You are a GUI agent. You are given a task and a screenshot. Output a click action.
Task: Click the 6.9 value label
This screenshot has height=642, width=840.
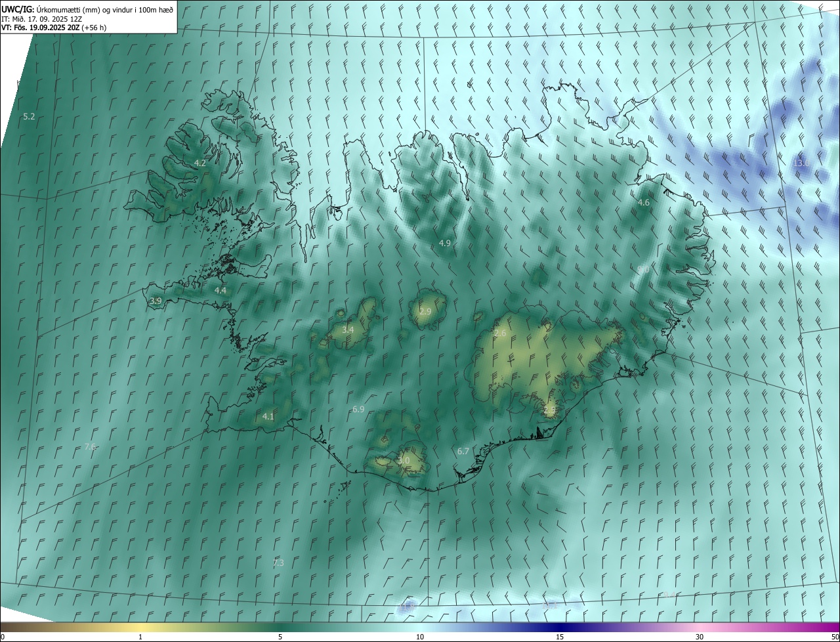coord(358,409)
